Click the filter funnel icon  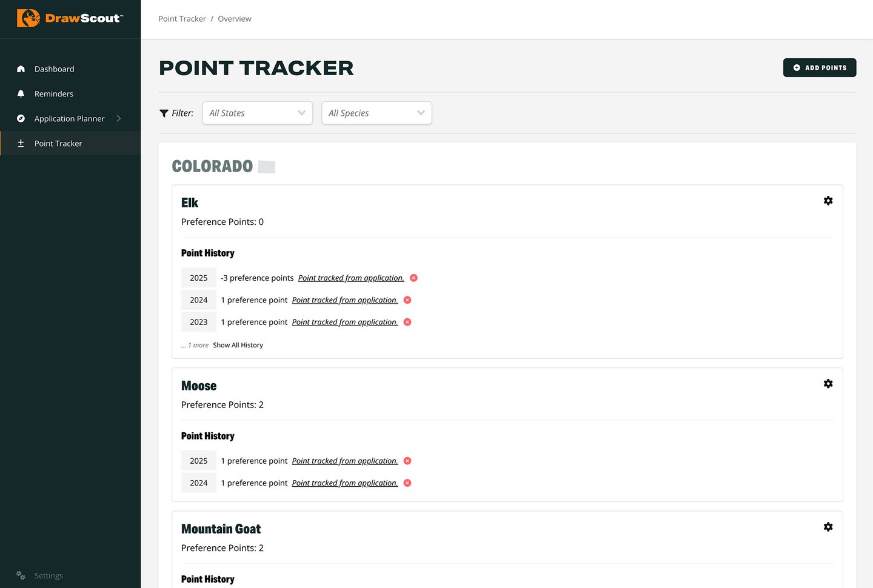tap(164, 113)
